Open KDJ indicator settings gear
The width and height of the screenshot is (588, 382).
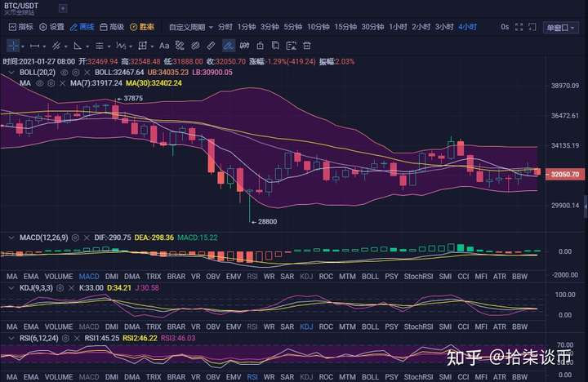[x=60, y=288]
